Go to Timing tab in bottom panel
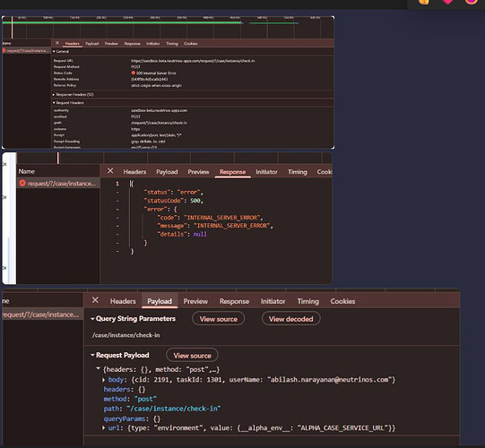This screenshot has width=485, height=448. [x=308, y=301]
